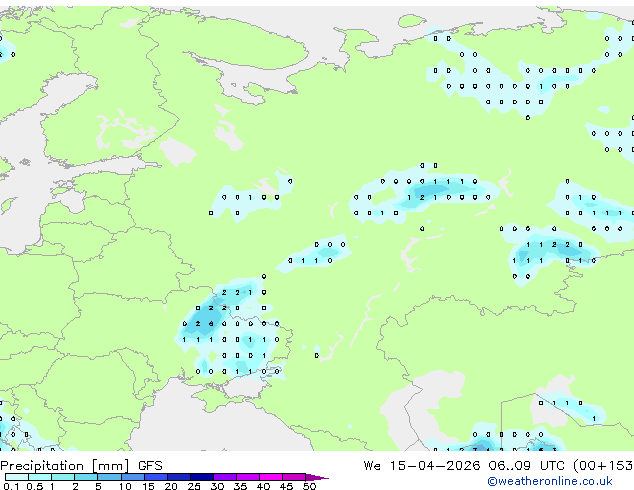634x490 pixels.
Task: Select the 40–45 mm magenta legend swatch
Action: pos(271,477)
